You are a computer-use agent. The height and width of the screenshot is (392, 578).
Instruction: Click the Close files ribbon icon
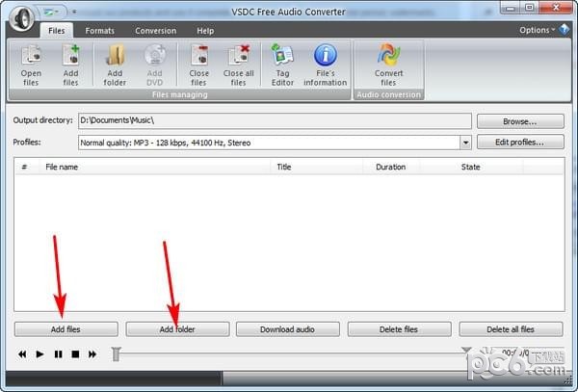click(199, 65)
